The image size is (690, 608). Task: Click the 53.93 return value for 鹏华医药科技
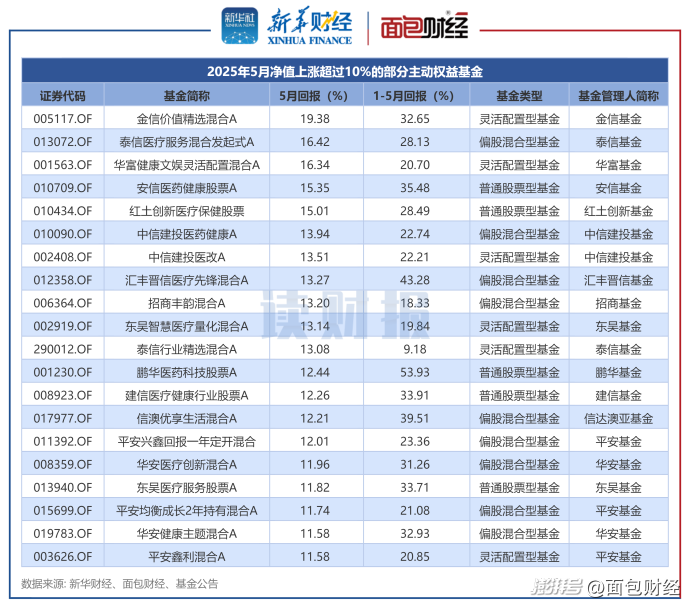click(413, 372)
